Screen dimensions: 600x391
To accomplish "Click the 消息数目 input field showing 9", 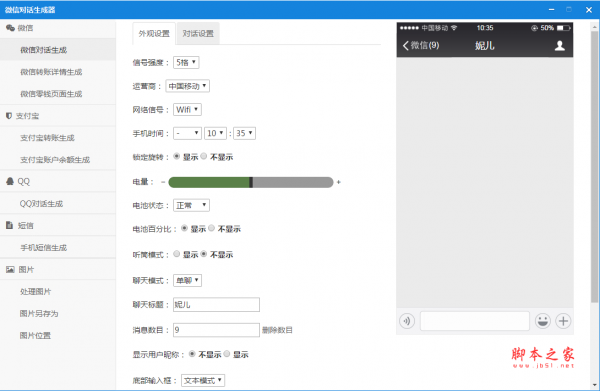I will (x=216, y=330).
